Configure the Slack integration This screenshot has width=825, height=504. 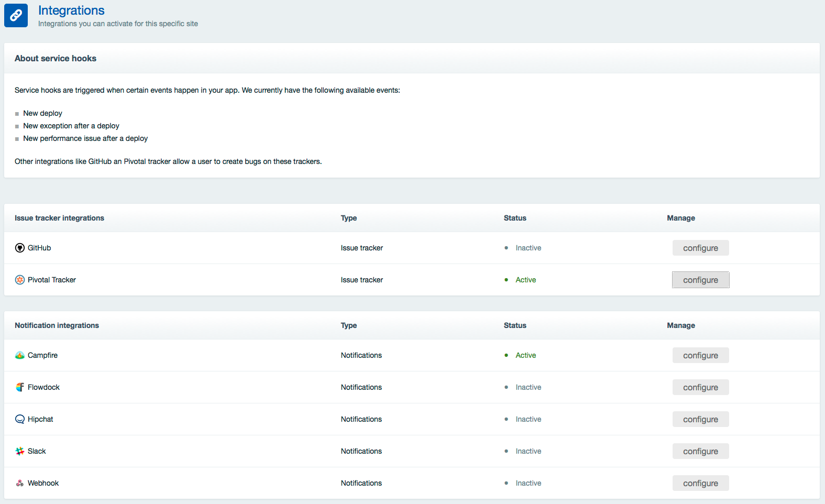[700, 451]
